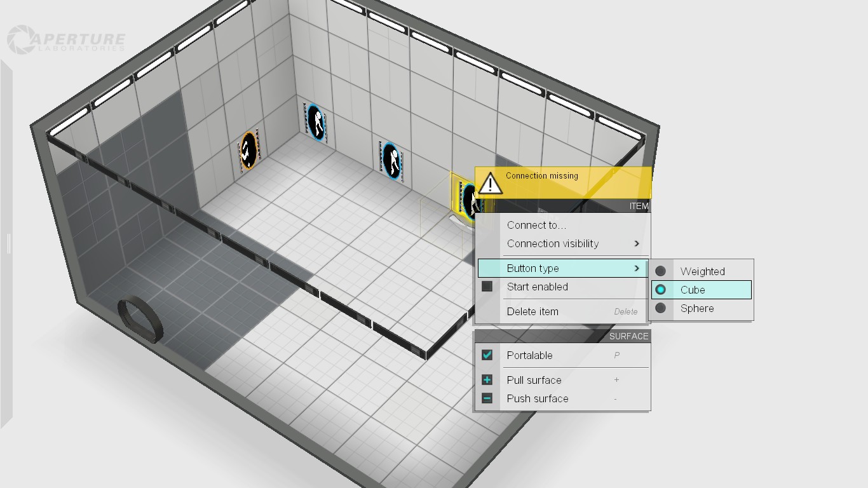The image size is (868, 488).
Task: Toggle the Start enabled checkbox
Action: click(487, 287)
